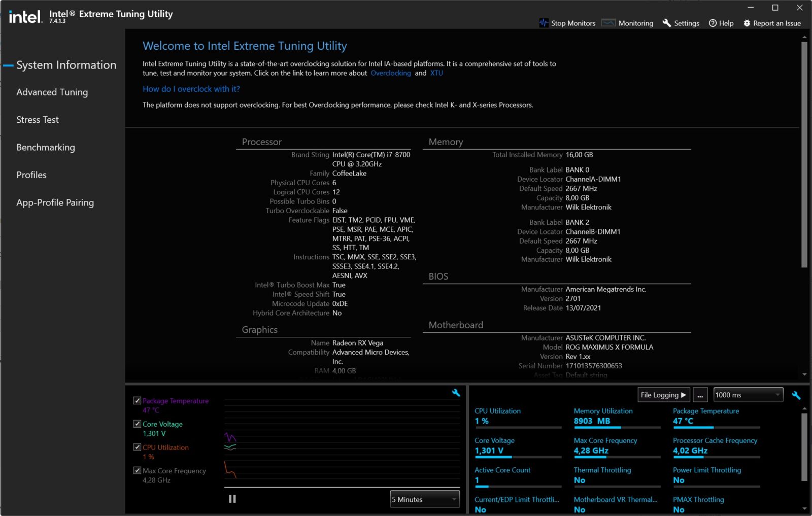Screen dimensions: 812x516
Task: Uncheck the CPU Utilization graph checkbox
Action: click(137, 447)
